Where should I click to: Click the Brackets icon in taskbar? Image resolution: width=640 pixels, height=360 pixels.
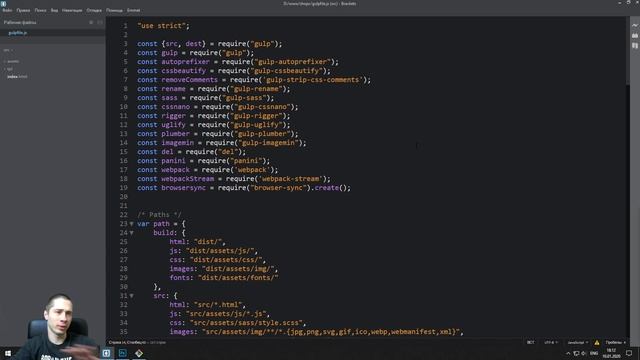click(106, 353)
